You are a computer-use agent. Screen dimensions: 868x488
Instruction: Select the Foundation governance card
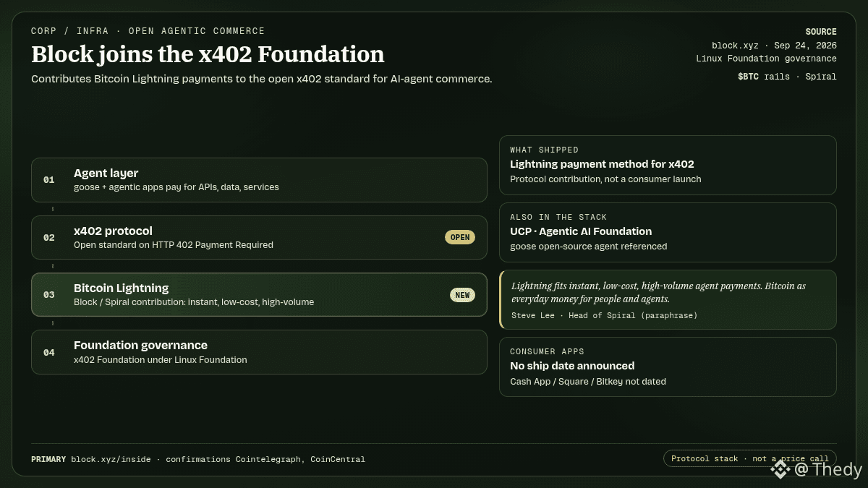(259, 352)
